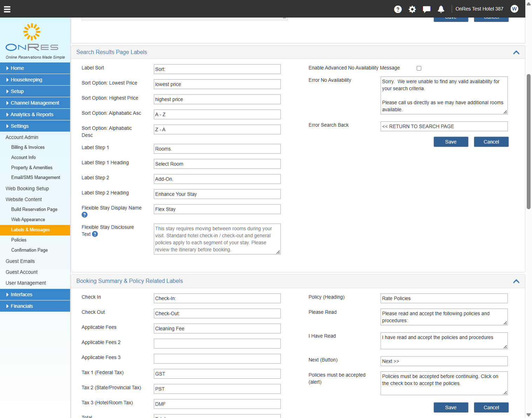The image size is (532, 418).
Task: Click the Flexible Stay Display Name field
Action: tap(217, 209)
